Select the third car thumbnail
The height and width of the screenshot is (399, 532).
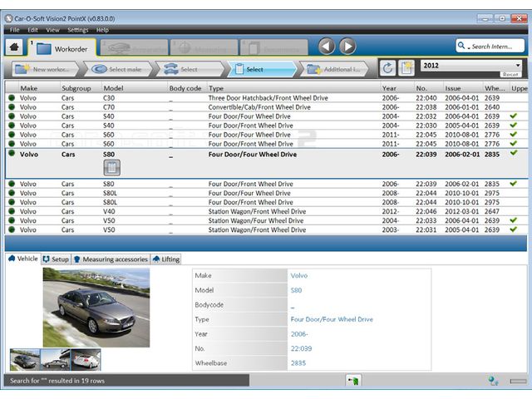86,360
